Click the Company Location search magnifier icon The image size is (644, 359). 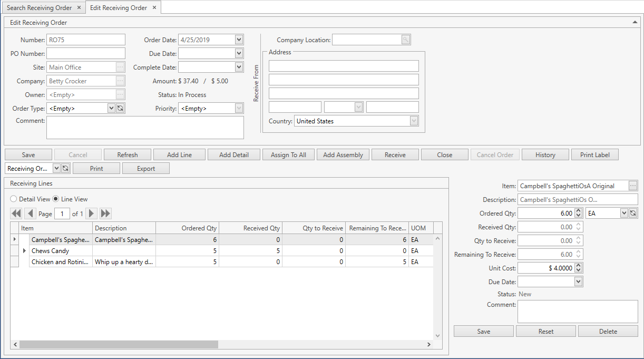click(x=405, y=40)
